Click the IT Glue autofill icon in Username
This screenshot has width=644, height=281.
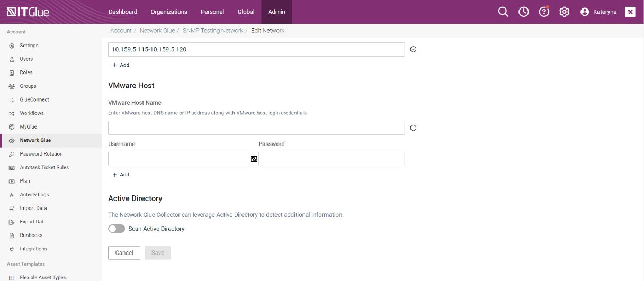254,159
